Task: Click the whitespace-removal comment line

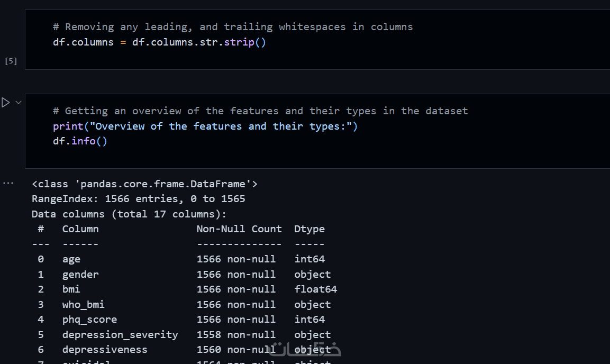Action: (233, 27)
